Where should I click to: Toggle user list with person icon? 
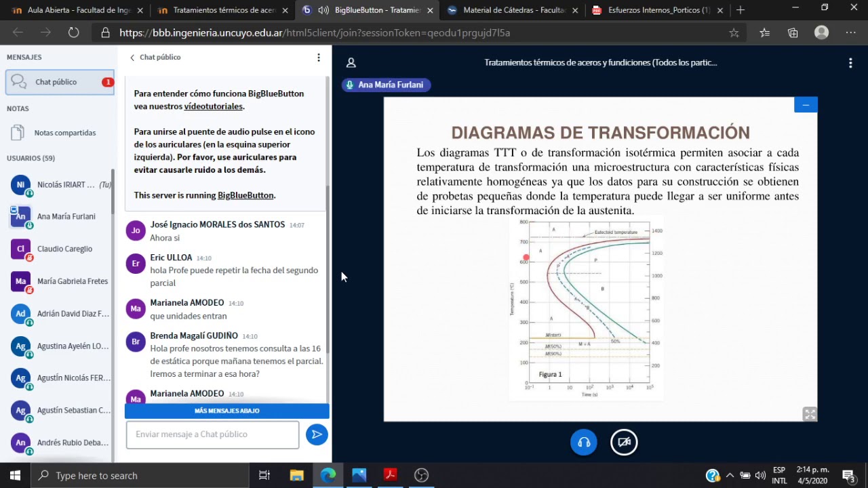point(351,62)
